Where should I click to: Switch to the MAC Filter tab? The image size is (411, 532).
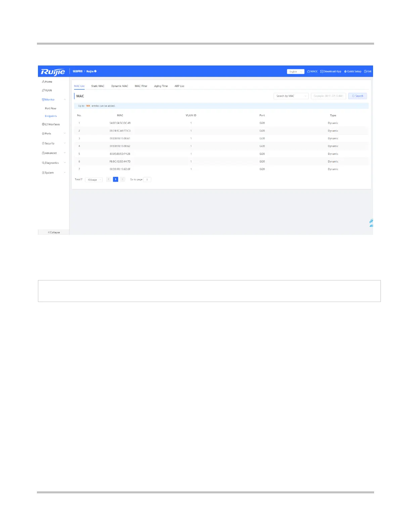tap(141, 86)
